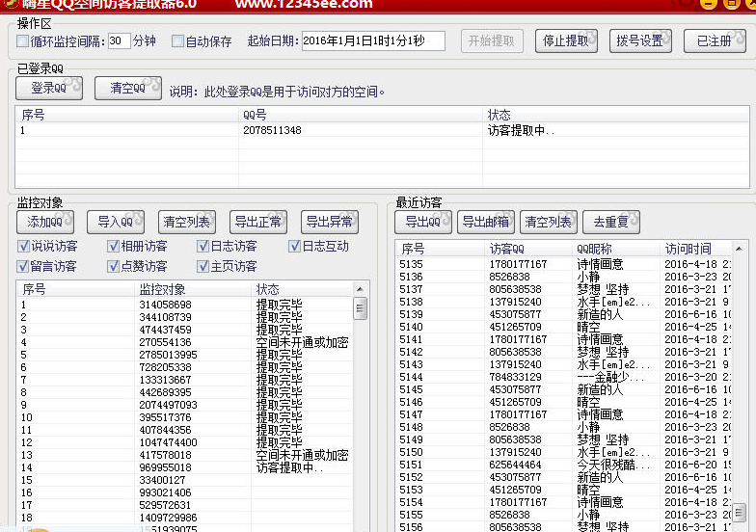Click the 访客QQ column header

pos(527,249)
